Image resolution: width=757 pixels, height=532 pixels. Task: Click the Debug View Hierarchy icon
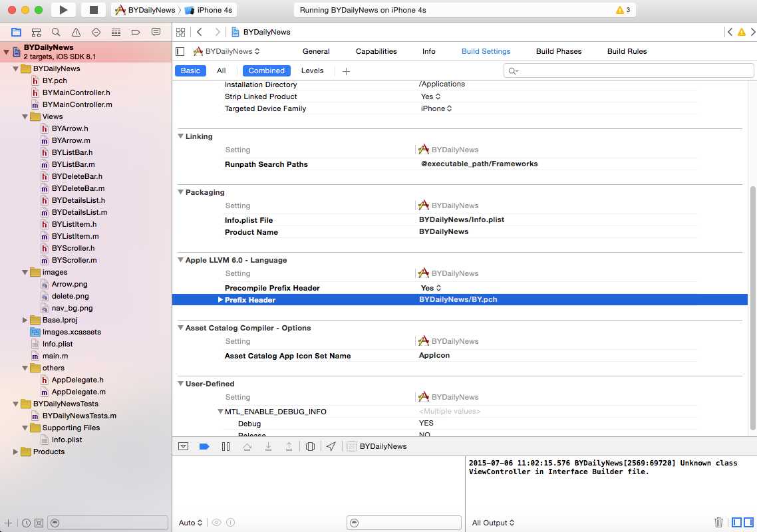pyautogui.click(x=311, y=447)
